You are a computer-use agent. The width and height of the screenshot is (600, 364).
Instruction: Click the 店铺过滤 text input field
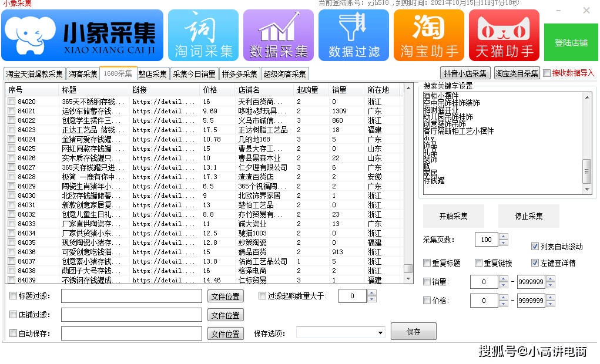pos(132,315)
